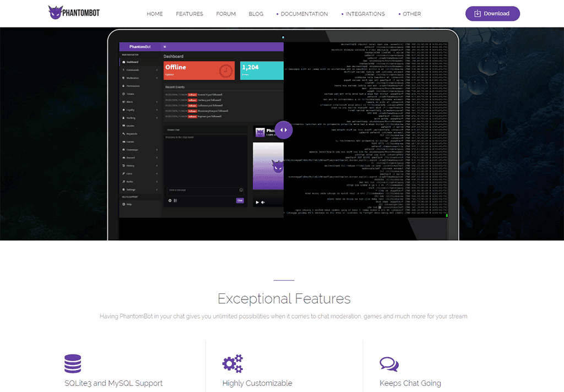This screenshot has height=392, width=564.
Task: Mute the stream video volume icon
Action: [x=263, y=202]
